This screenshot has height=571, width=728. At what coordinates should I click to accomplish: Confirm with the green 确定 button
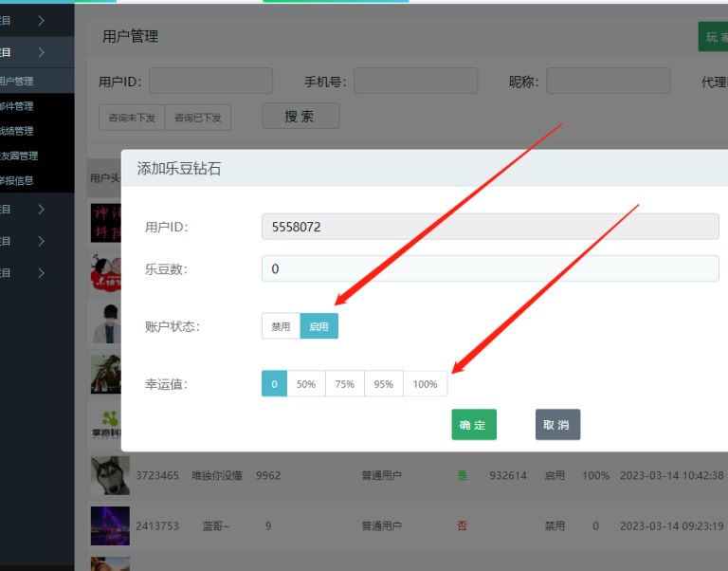(473, 425)
